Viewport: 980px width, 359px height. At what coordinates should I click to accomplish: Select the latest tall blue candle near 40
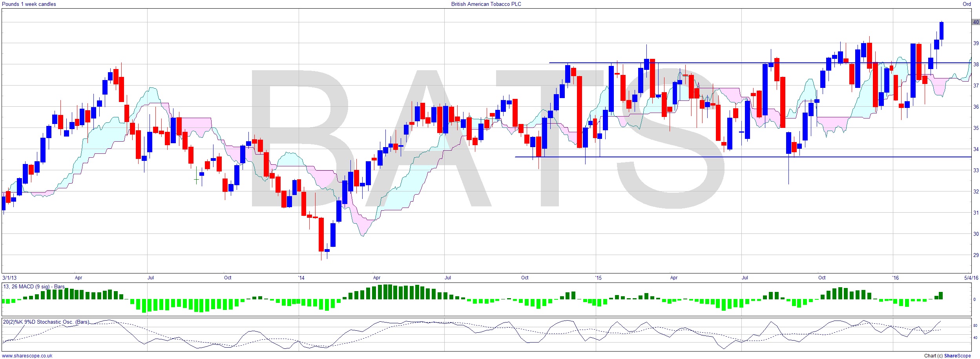(942, 31)
